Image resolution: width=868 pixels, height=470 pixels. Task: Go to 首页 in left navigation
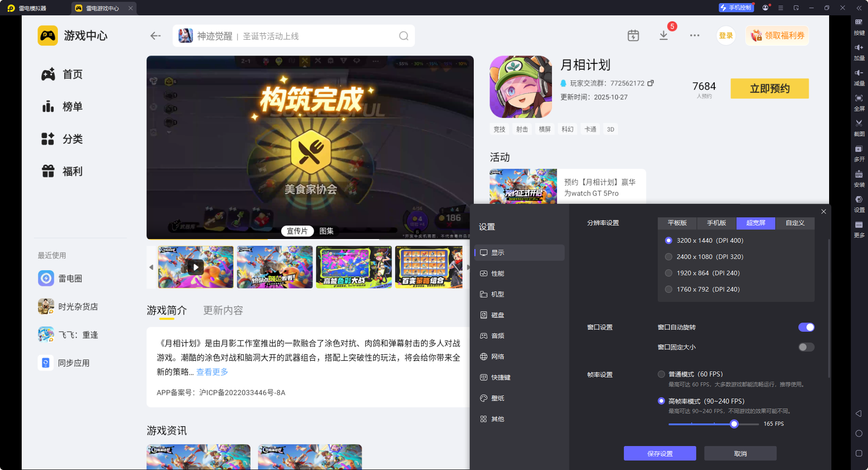point(62,74)
